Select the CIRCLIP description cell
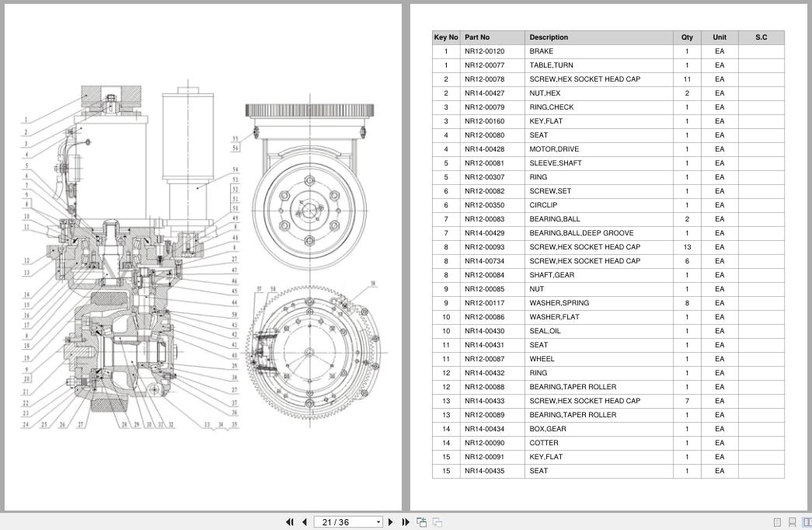This screenshot has height=530, width=812. coord(598,205)
